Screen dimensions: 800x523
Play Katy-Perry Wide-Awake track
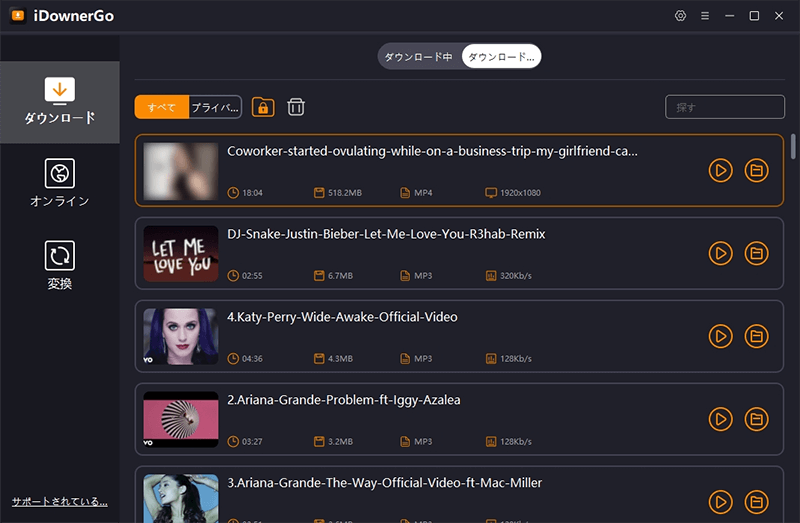pyautogui.click(x=720, y=336)
